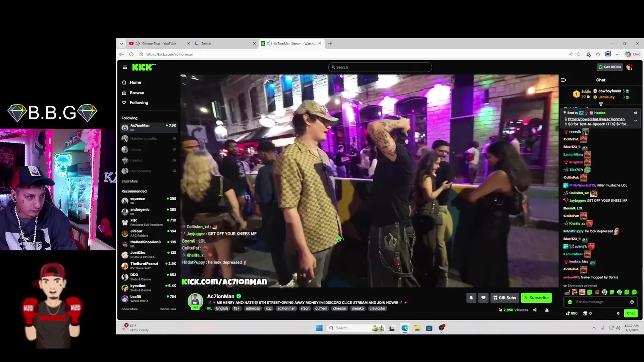Open kyootbot in recommended channels

[148, 287]
